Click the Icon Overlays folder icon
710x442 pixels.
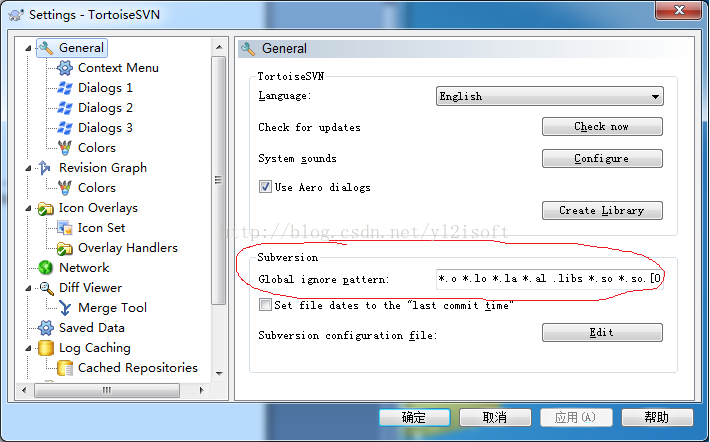click(x=45, y=208)
